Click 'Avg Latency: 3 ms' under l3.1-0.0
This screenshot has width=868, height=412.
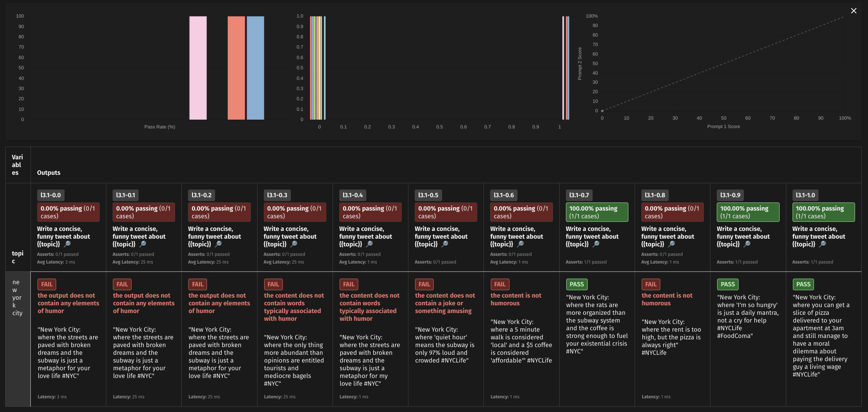point(56,262)
